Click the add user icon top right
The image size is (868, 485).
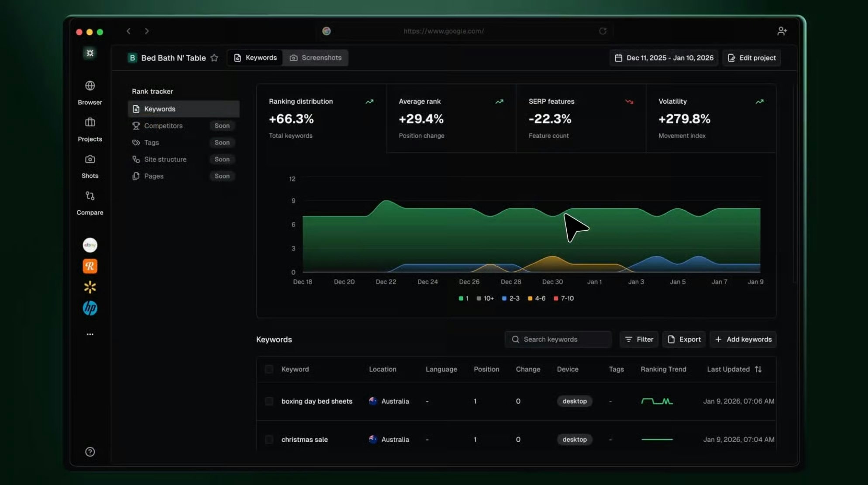[782, 31]
